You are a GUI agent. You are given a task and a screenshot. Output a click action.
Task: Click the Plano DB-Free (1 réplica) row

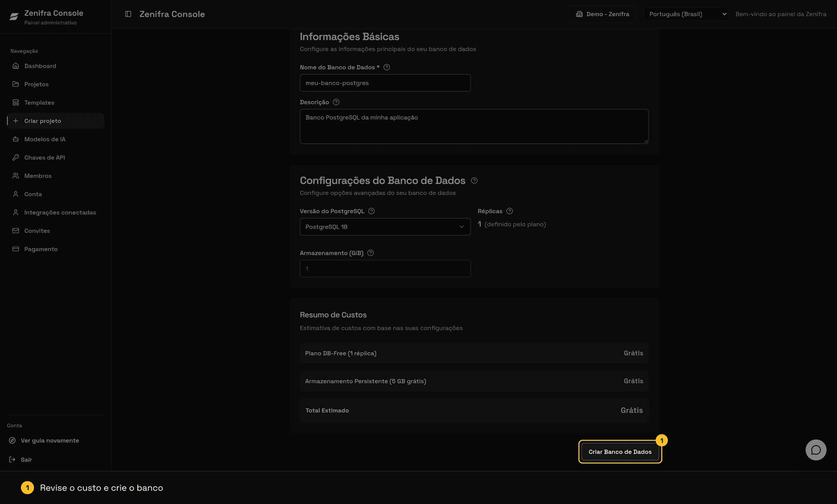(474, 353)
